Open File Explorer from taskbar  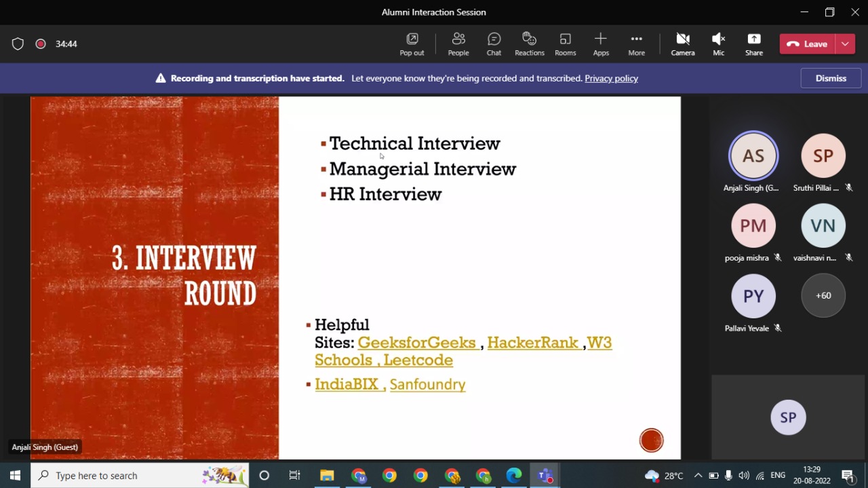[328, 476]
